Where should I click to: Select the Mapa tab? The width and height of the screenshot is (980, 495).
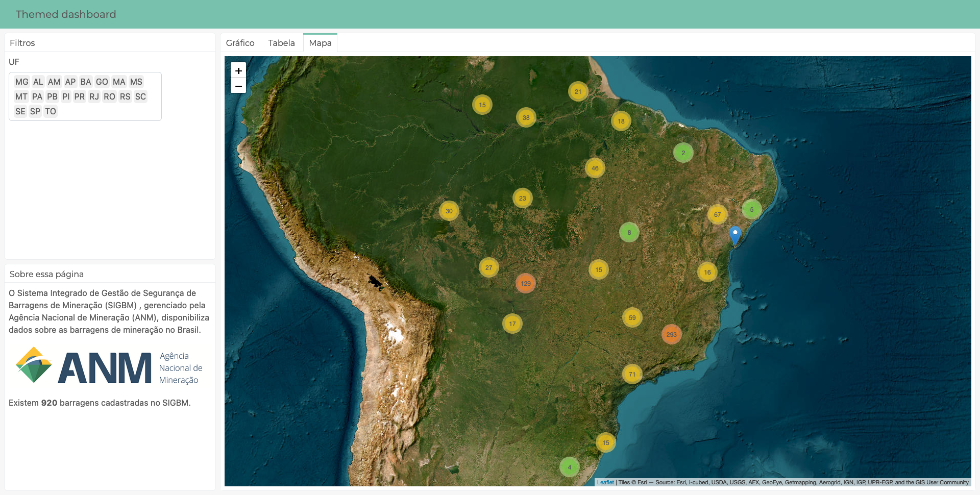[x=320, y=43]
